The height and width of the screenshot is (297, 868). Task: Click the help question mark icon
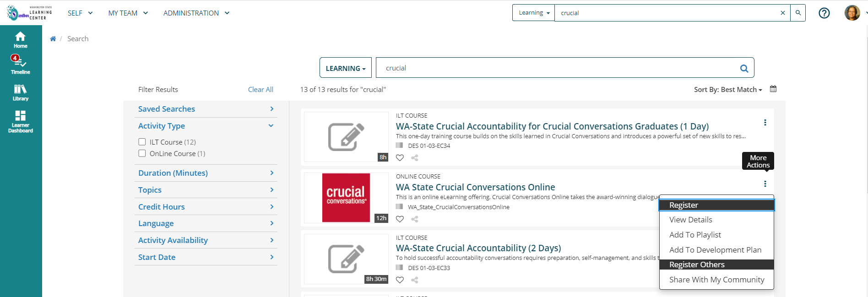pyautogui.click(x=824, y=13)
